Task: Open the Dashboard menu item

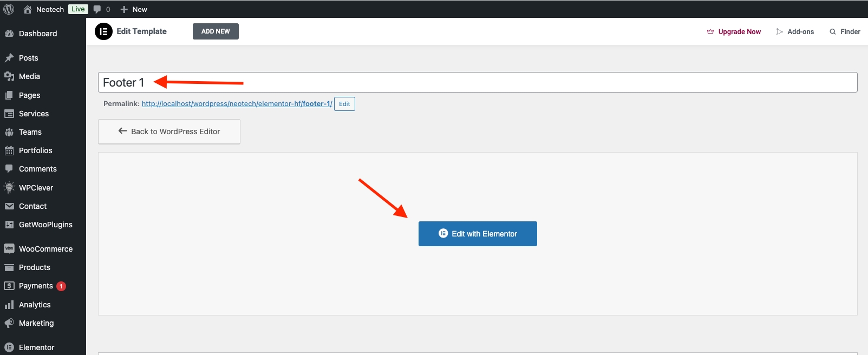Action: pyautogui.click(x=37, y=34)
